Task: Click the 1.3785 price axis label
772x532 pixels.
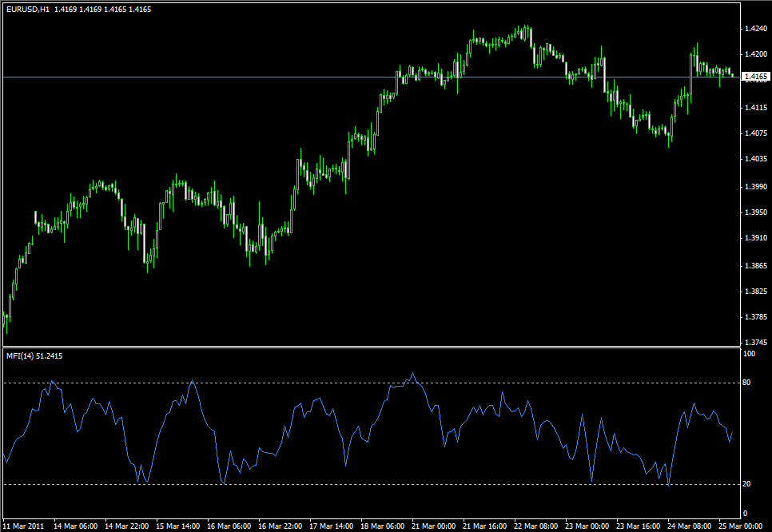Action: [x=756, y=317]
